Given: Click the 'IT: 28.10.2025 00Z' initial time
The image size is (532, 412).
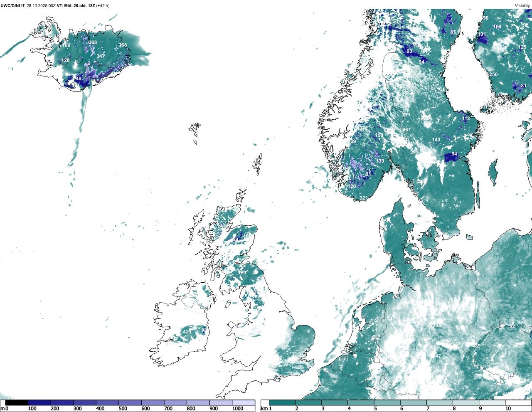Looking at the screenshot, I should coord(38,6).
